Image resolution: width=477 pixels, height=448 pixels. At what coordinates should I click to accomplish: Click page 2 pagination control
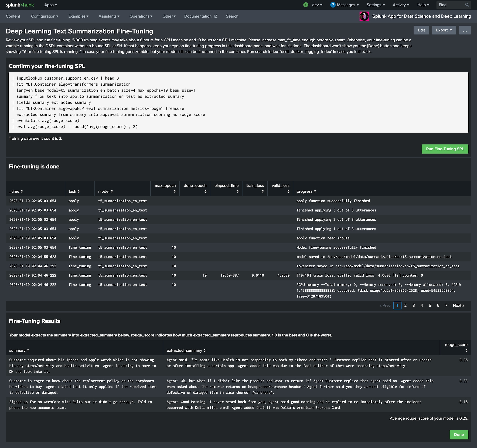point(405,305)
